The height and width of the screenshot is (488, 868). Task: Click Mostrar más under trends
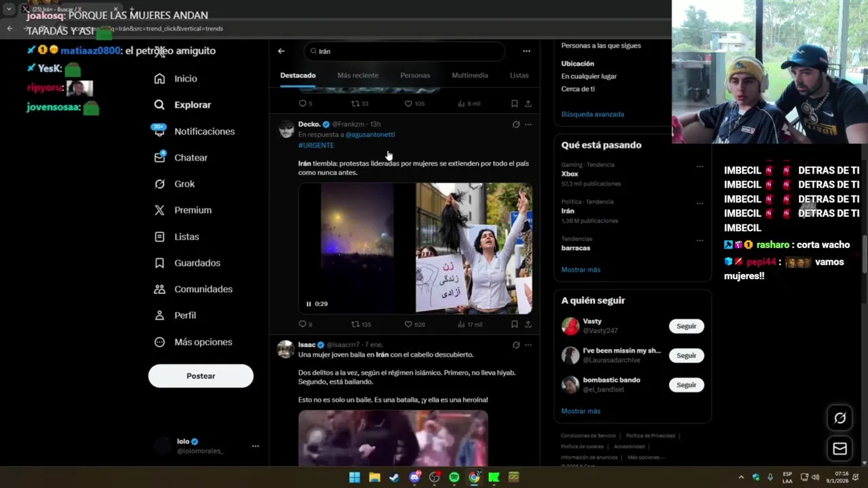coord(581,270)
